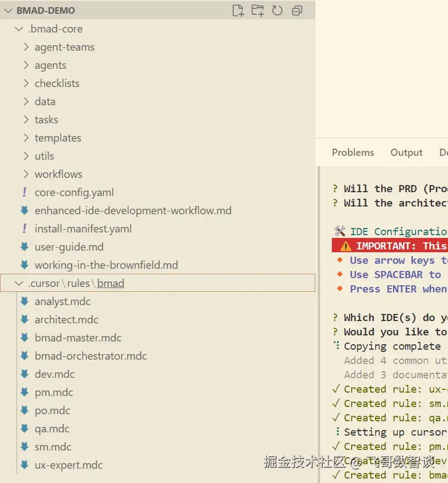Image resolution: width=448 pixels, height=483 pixels.
Task: Click the yaml icon beside core-config.yaml
Action: 24,192
